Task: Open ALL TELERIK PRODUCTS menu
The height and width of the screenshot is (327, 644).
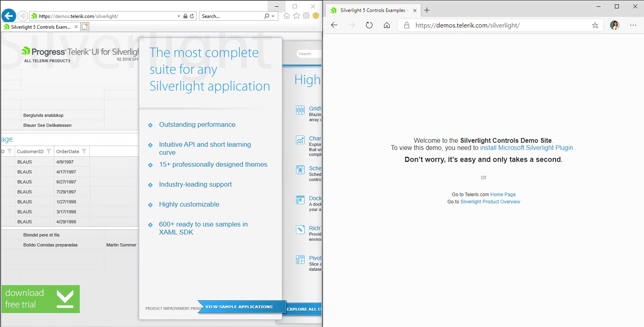Action: point(47,61)
